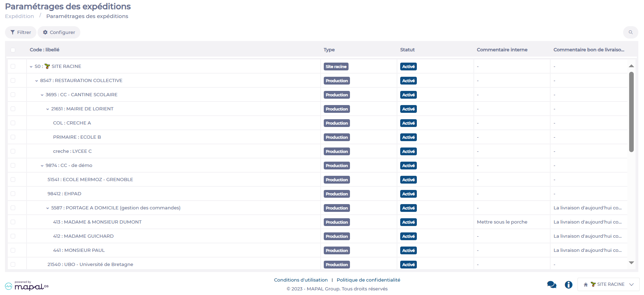This screenshot has width=644, height=295.
Task: Click the vertical scrollbar thumb
Action: coord(631,111)
